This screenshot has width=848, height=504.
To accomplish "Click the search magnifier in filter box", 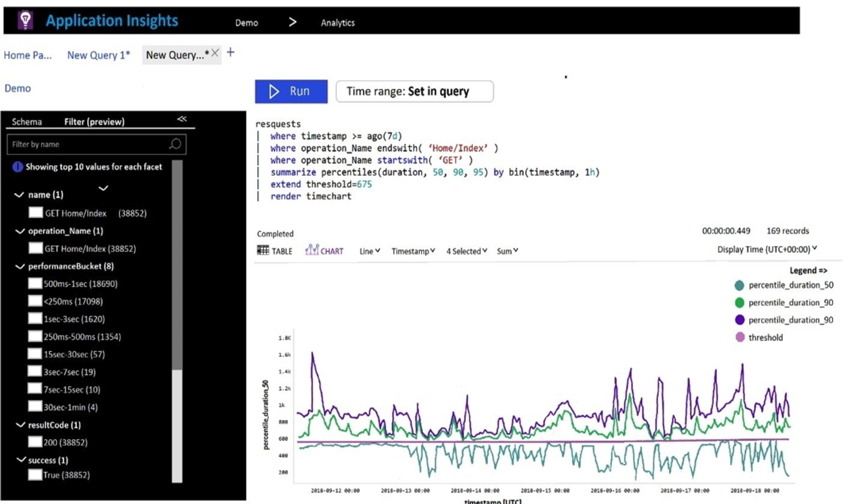I will point(175,144).
